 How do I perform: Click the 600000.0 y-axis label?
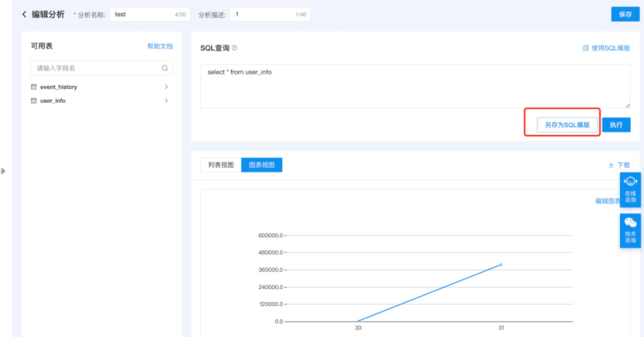point(270,235)
